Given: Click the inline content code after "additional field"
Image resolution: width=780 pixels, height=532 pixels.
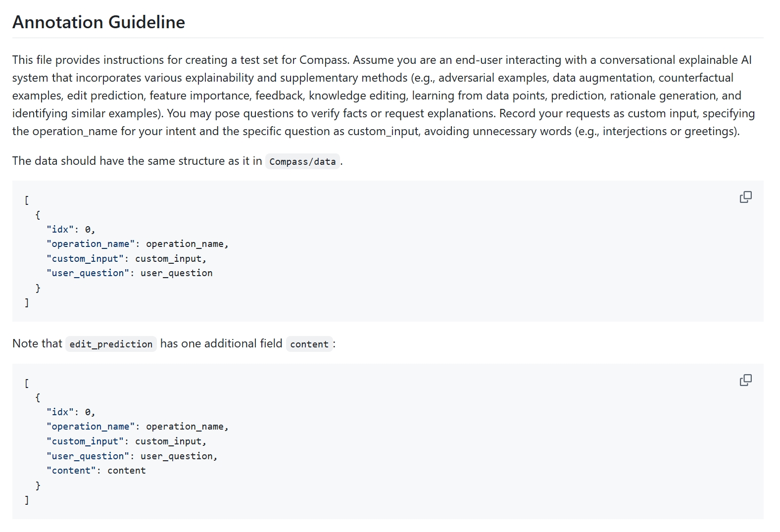Looking at the screenshot, I should [309, 344].
